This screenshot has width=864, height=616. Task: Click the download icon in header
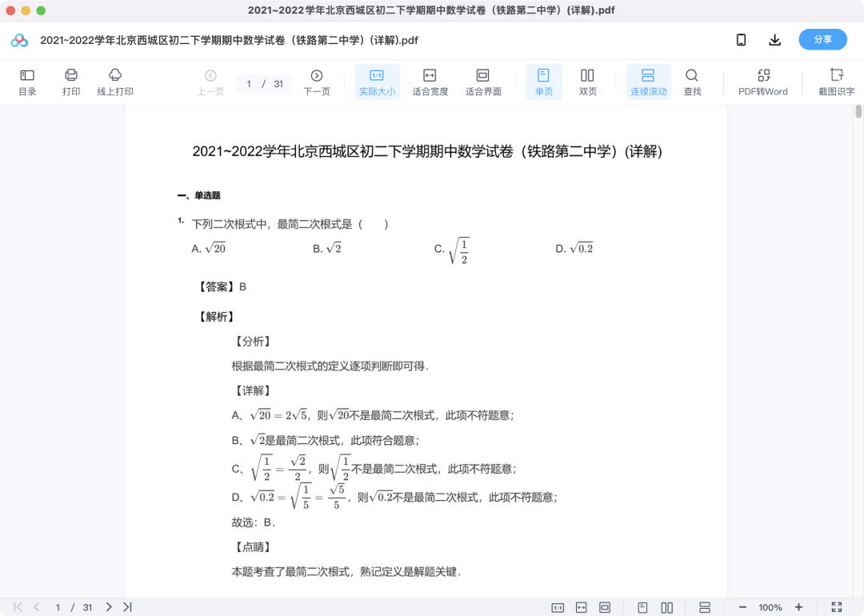pyautogui.click(x=774, y=40)
